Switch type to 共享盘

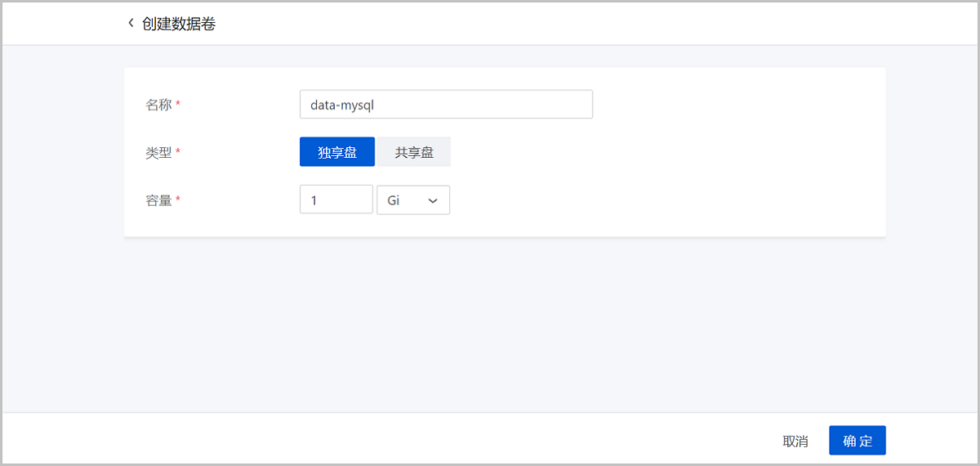(x=413, y=152)
